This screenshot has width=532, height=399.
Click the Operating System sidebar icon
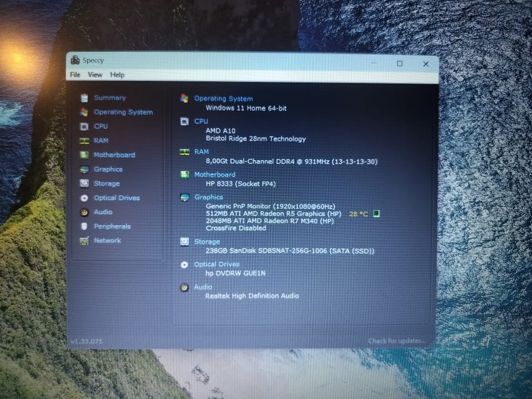point(84,112)
